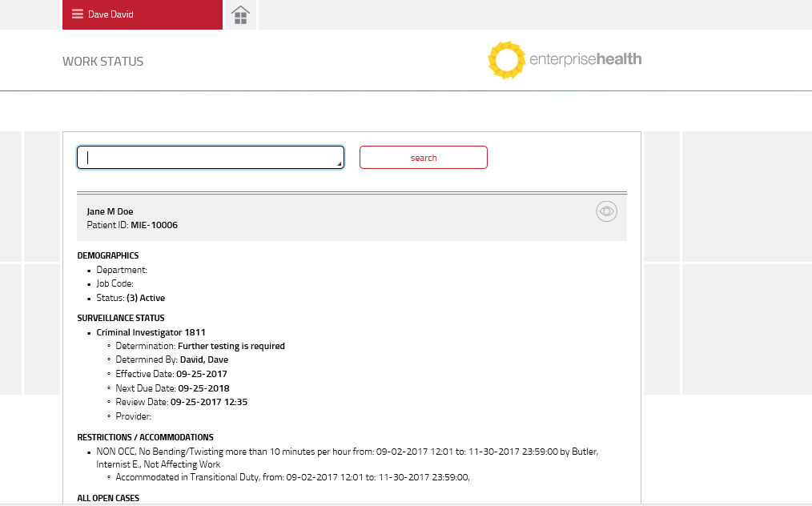Grab the search box resize handle

[x=340, y=164]
